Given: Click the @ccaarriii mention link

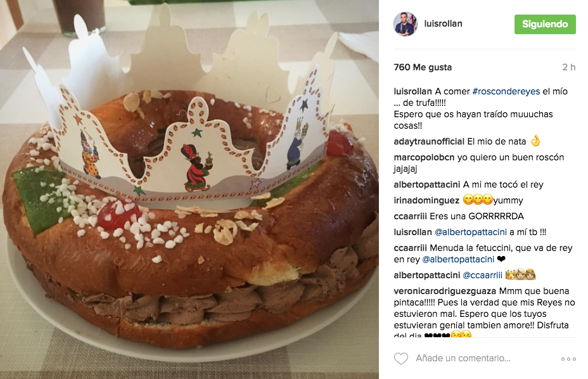Looking at the screenshot, I should [483, 275].
